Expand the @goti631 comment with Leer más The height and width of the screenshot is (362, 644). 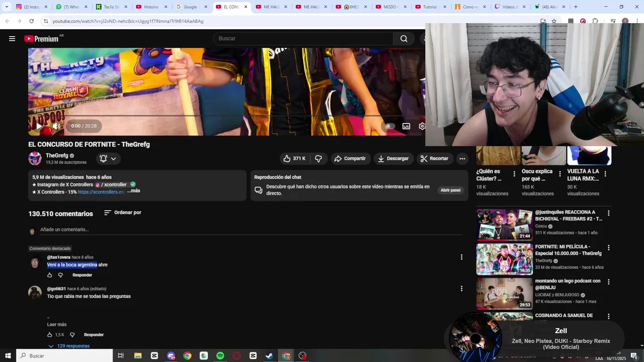click(x=57, y=325)
